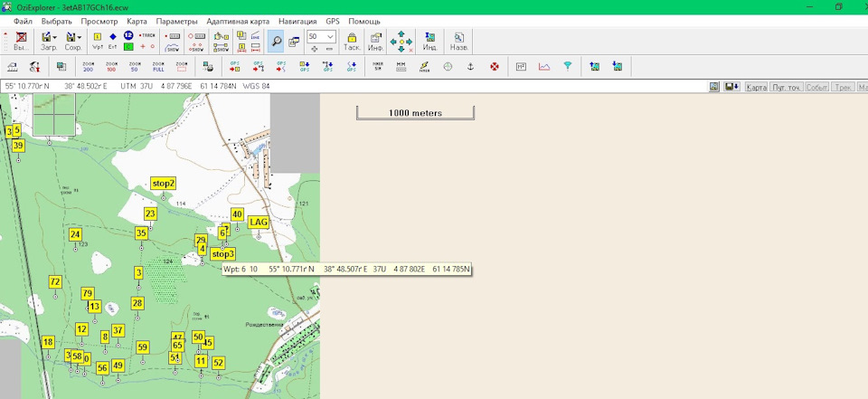Click the anchor alarm icon
The width and height of the screenshot is (868, 399).
471,67
